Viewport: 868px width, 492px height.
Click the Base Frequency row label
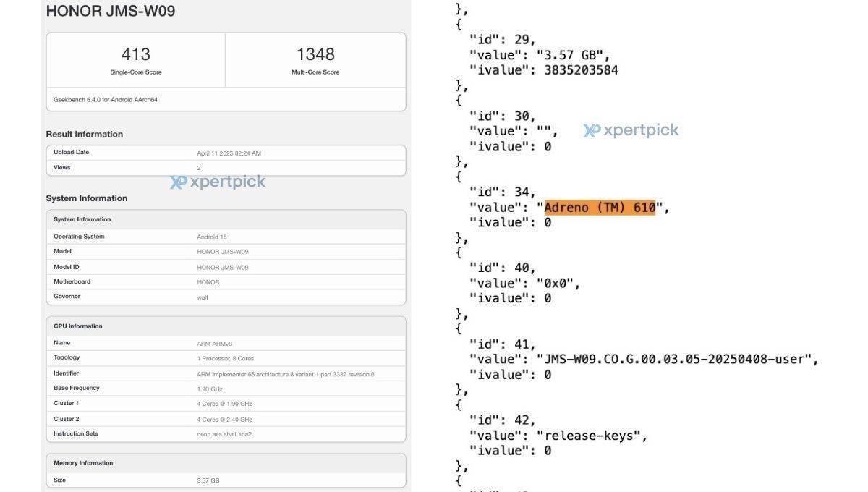click(x=76, y=389)
